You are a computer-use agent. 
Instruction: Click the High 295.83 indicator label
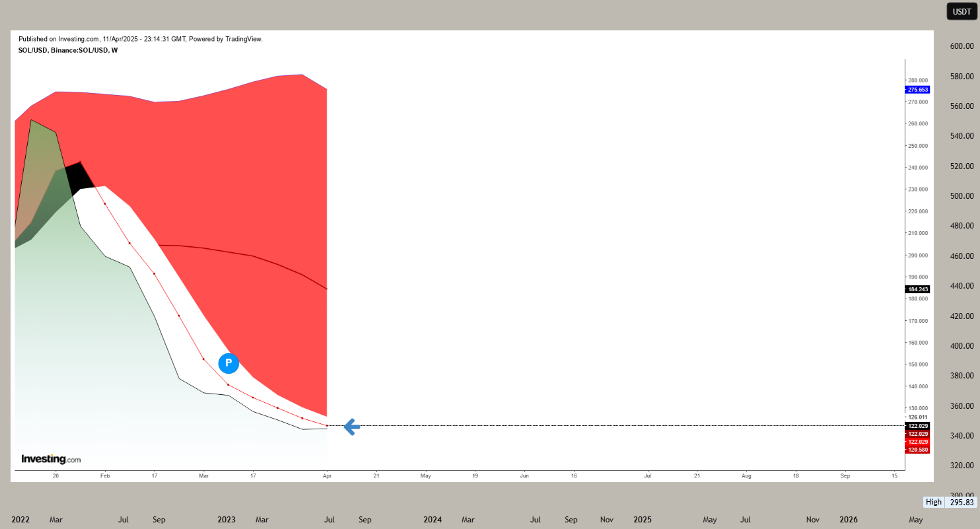click(x=950, y=502)
